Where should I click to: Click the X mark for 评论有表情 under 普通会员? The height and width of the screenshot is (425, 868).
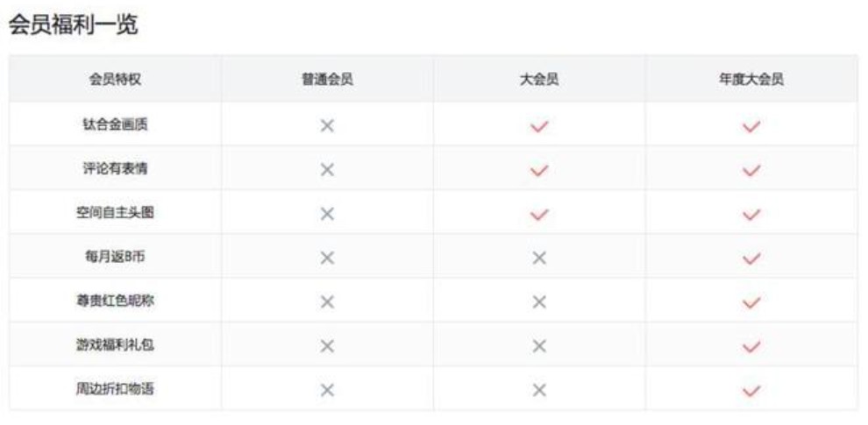tap(327, 170)
